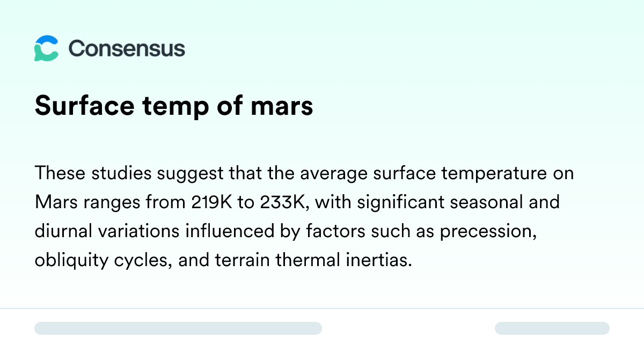Click the word 'terrain' in the last line

[235, 260]
